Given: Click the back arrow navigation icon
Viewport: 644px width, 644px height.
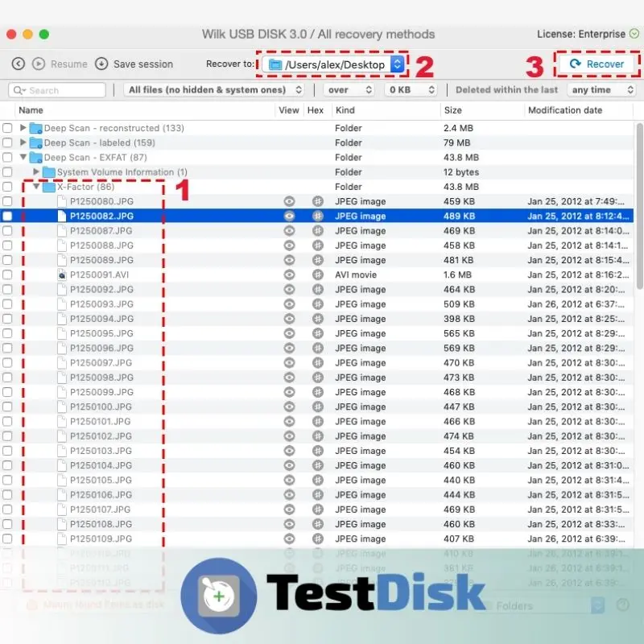Looking at the screenshot, I should point(18,64).
